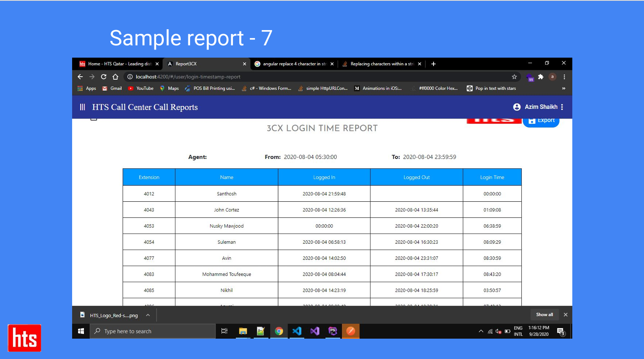This screenshot has height=359, width=644.
Task: Click the Export button
Action: pyautogui.click(x=541, y=121)
